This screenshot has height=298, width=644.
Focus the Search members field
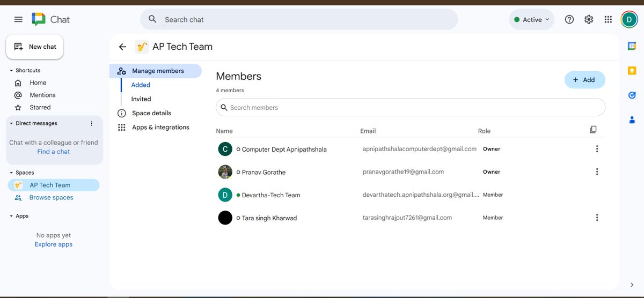411,107
